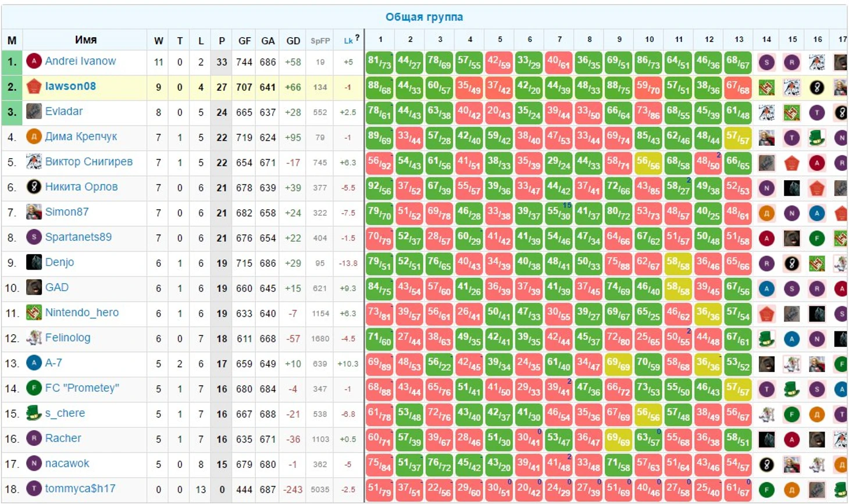
Task: Open the 92/56 score in Никита Орлов row
Action: pos(380,188)
